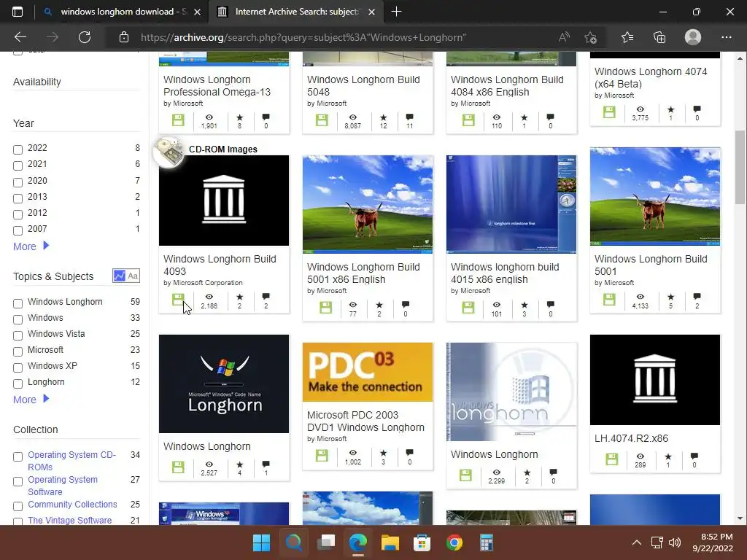The image size is (747, 560).
Task: Open a new tab with the plus button
Action: [x=396, y=12]
